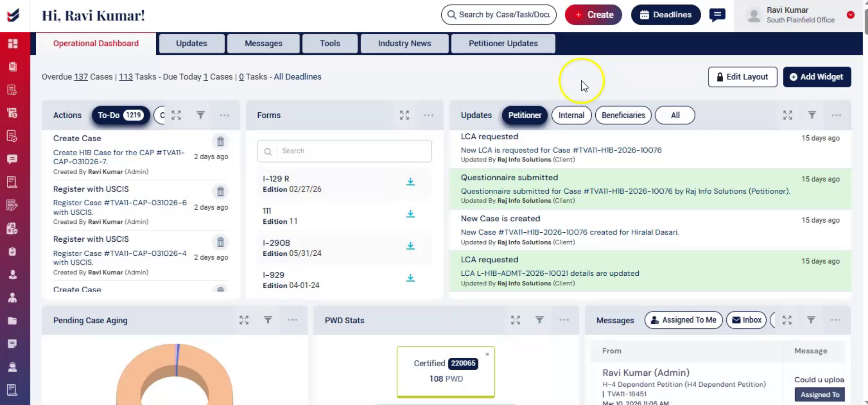This screenshot has height=405, width=868.
Task: Open the Messages tab
Action: 263,43
